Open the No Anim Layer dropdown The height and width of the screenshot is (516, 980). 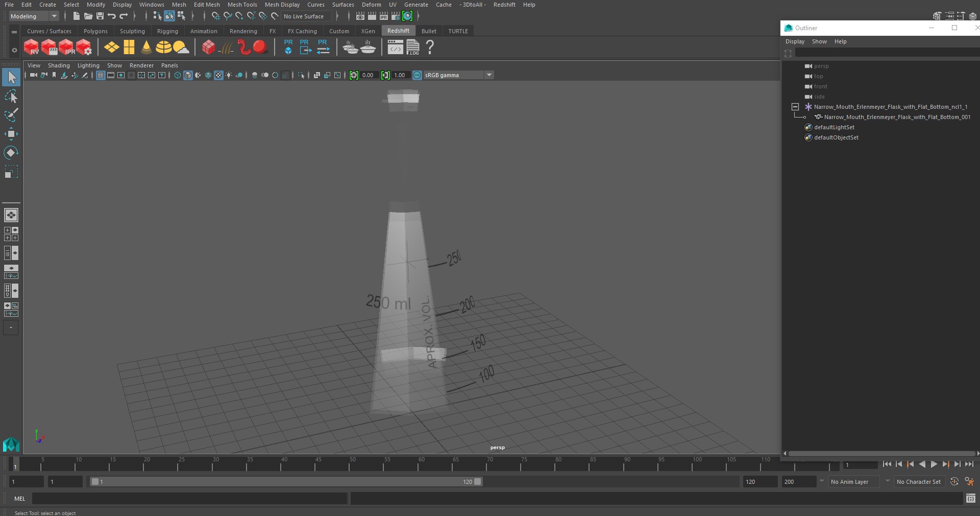click(854, 482)
